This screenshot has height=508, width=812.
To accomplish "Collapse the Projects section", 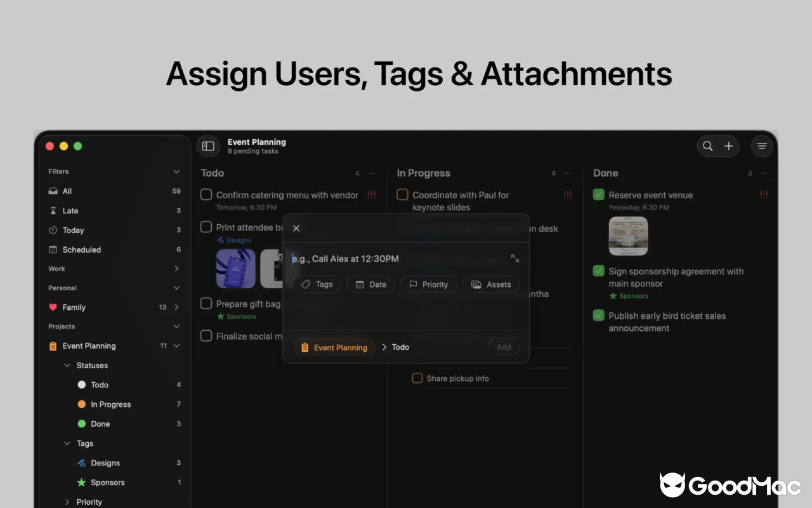I will [x=176, y=326].
